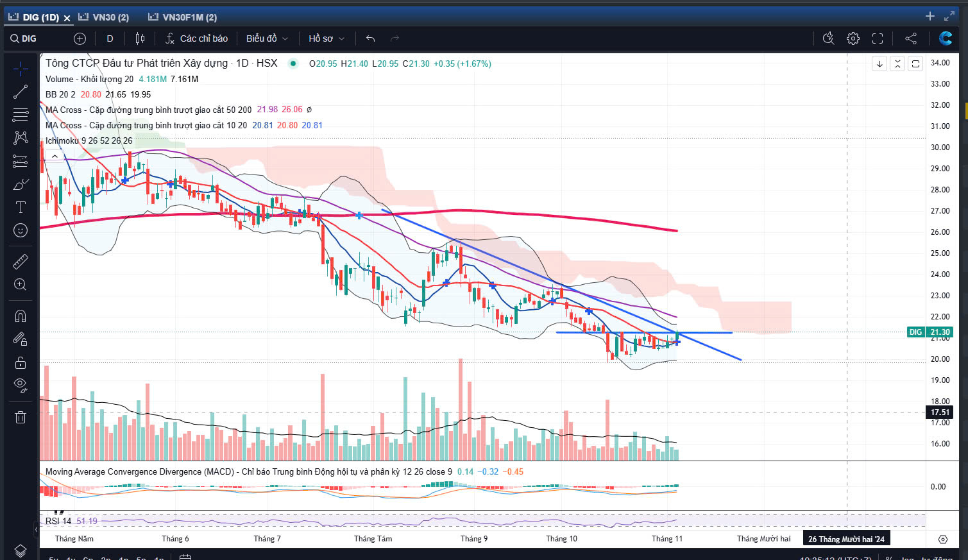Select the RSI 14 indicator legend
968x560 pixels.
[58, 521]
